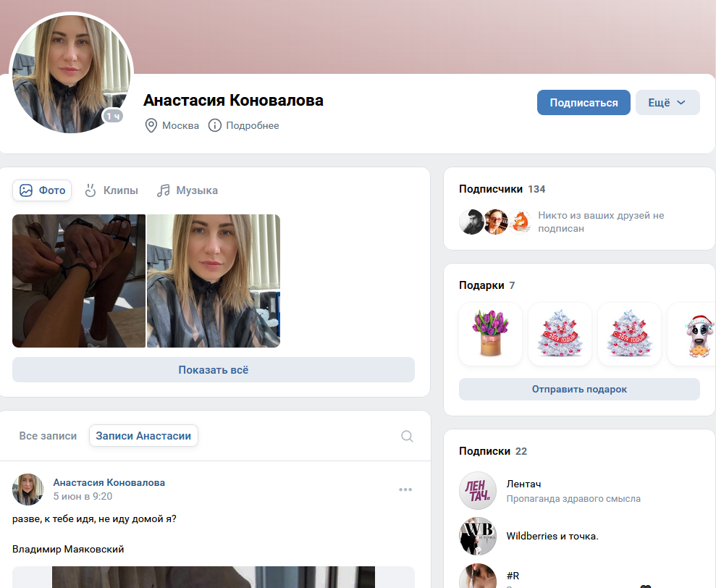Expand the Ещё dropdown menu
The height and width of the screenshot is (588, 716).
[667, 103]
